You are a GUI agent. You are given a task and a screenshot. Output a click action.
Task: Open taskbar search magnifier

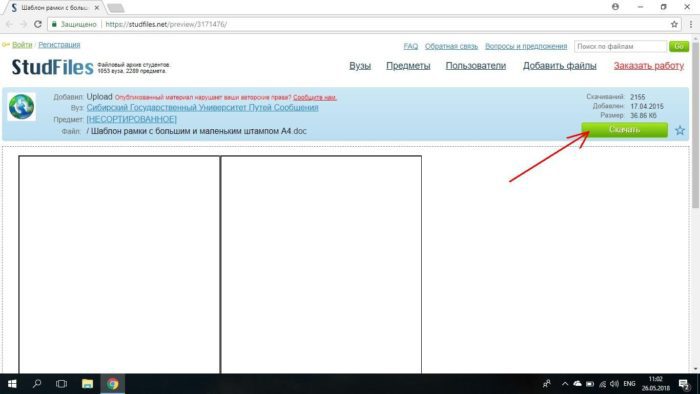37,384
